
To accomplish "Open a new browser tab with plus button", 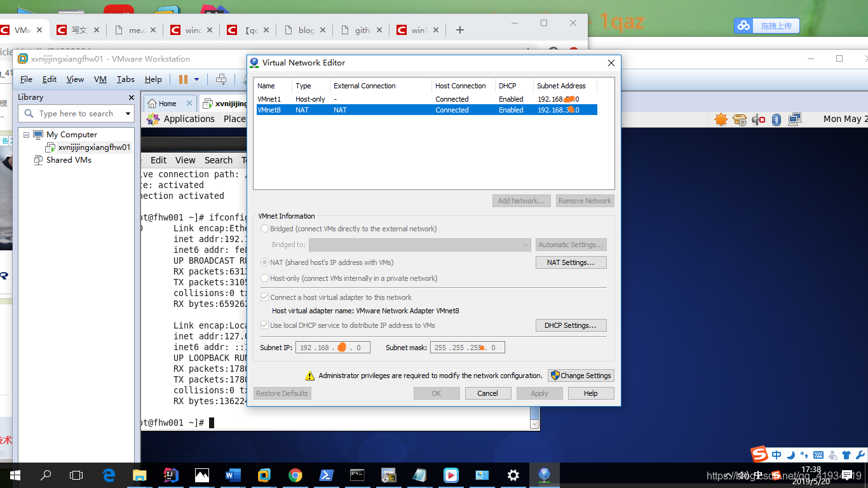I will tap(460, 30).
